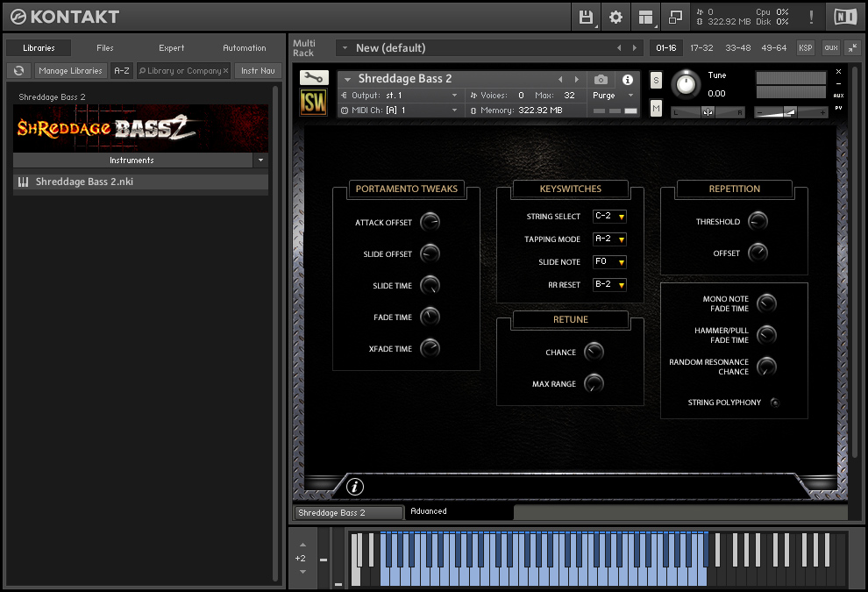Click the Instr Nav button

pos(258,71)
